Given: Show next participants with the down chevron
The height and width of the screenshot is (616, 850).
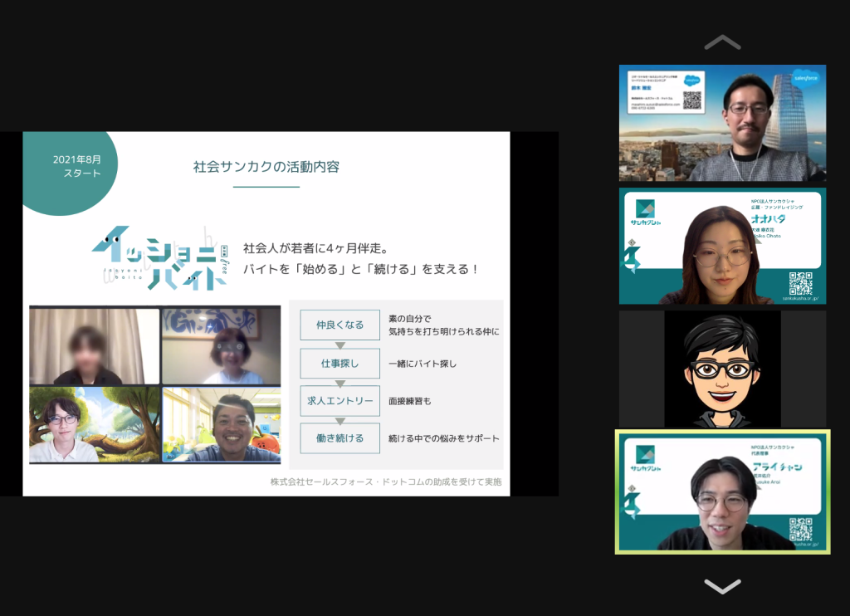Looking at the screenshot, I should (x=722, y=586).
